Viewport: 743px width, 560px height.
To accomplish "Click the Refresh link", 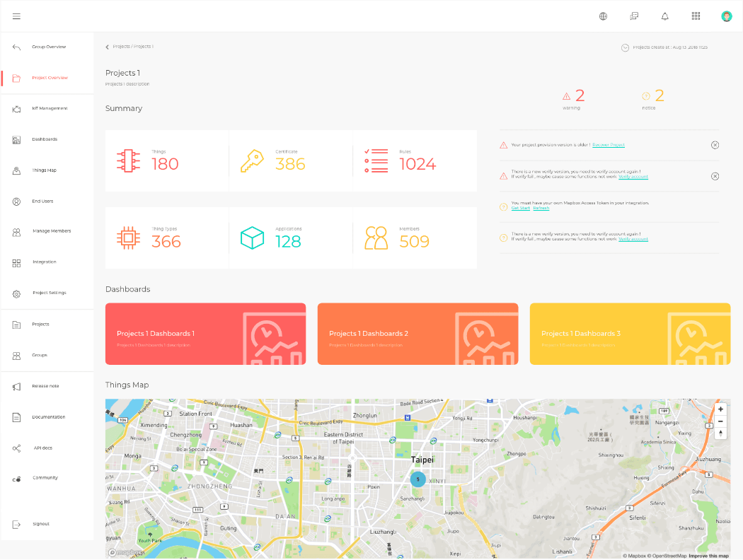I will point(541,208).
